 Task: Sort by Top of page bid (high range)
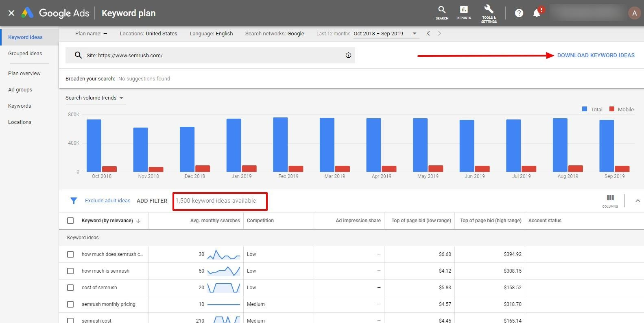tap(491, 221)
